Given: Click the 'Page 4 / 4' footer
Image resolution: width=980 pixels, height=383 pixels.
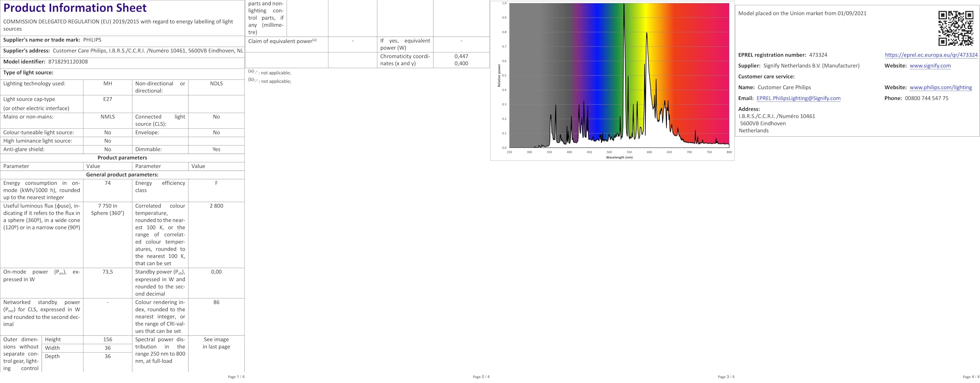Looking at the screenshot, I should point(971,377).
